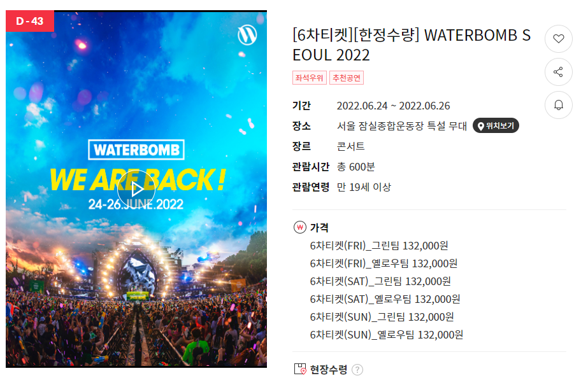Click the W logo on the poster

(247, 35)
